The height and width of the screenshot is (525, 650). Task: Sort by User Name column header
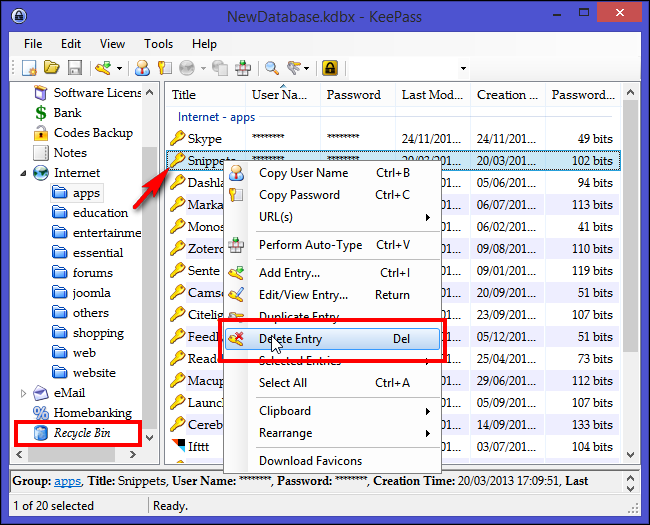[283, 95]
